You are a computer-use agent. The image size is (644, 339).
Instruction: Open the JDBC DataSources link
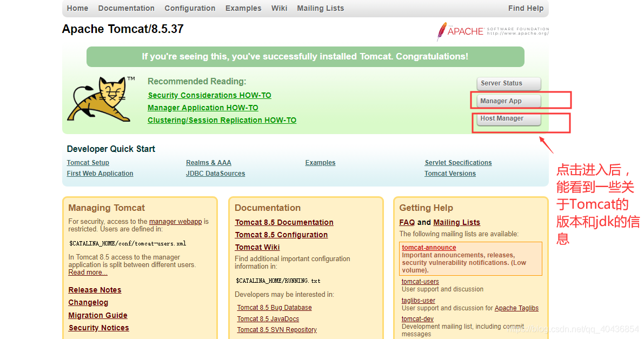pos(215,174)
